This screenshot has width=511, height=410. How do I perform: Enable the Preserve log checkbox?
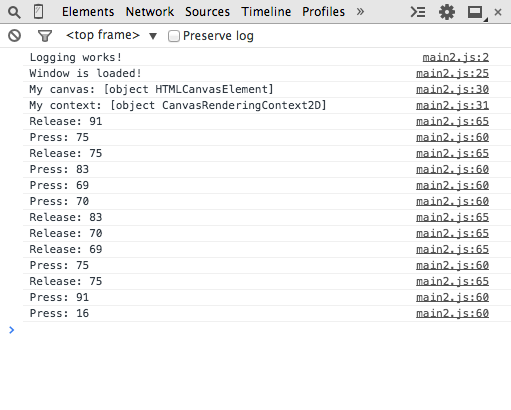[x=174, y=36]
